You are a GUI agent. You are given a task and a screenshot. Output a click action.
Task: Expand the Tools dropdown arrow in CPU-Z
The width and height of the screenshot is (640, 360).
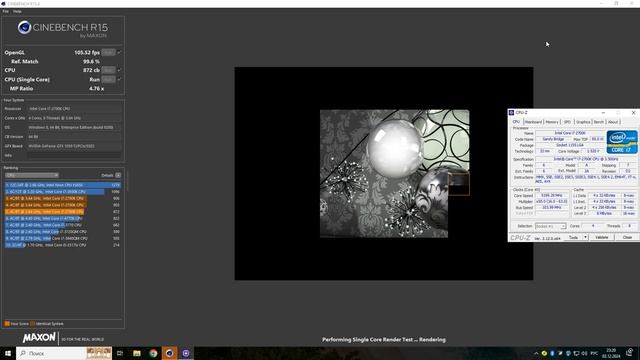click(585, 237)
